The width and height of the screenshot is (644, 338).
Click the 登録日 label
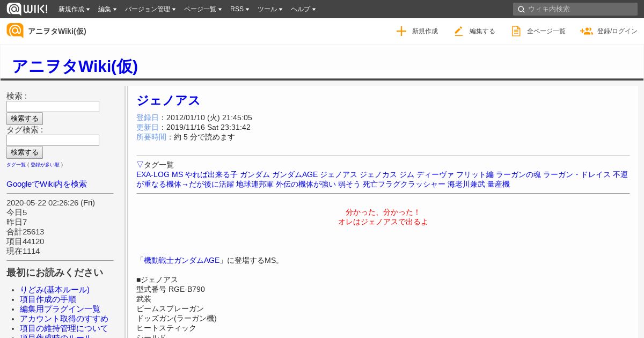148,117
